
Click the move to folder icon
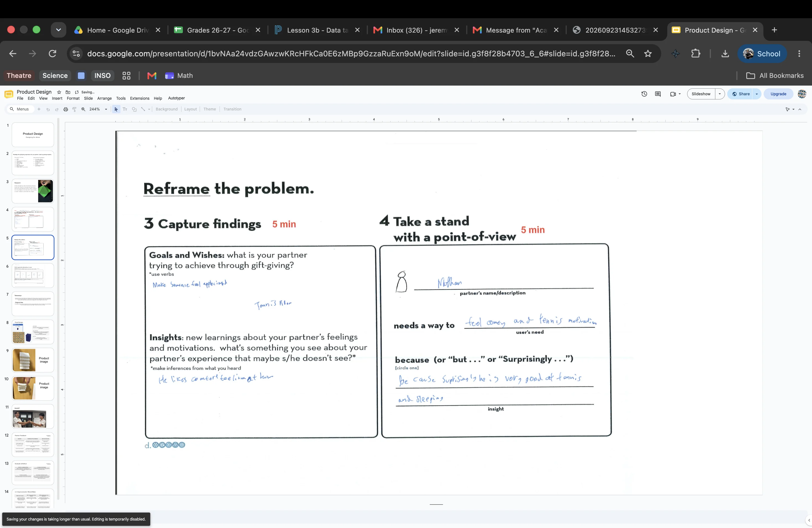tap(68, 92)
